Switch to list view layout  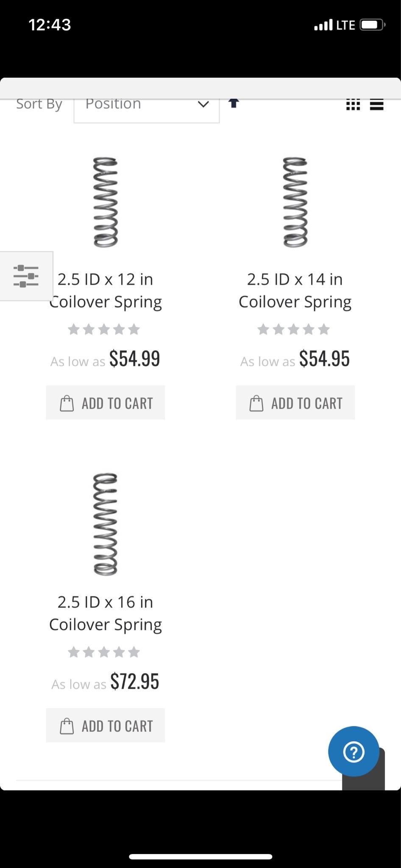376,105
